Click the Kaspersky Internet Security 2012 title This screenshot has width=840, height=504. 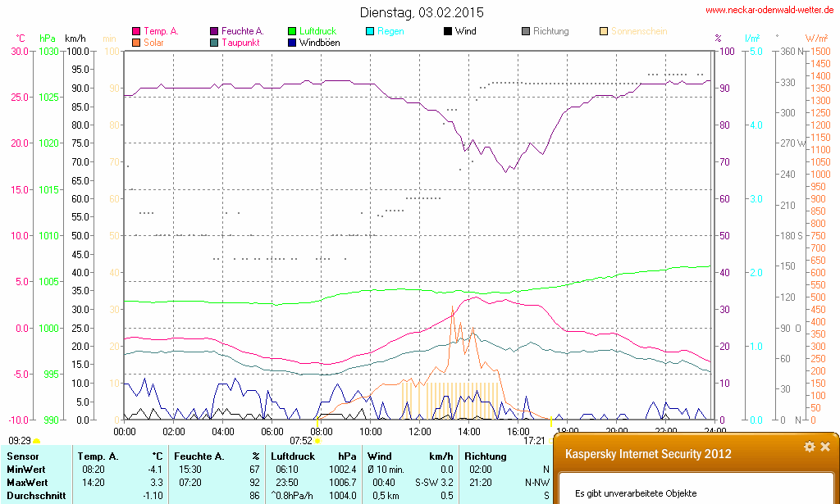click(x=648, y=453)
